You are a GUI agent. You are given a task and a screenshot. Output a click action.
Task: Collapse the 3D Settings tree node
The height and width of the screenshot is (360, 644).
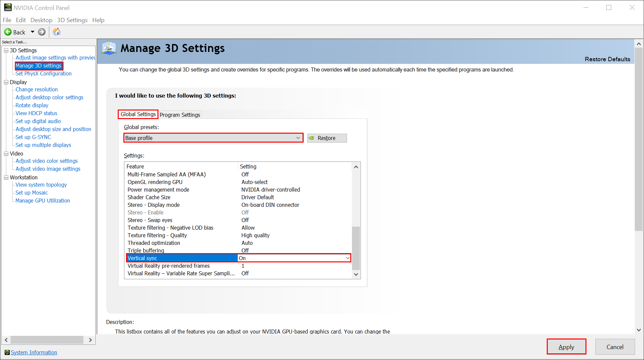tap(6, 50)
